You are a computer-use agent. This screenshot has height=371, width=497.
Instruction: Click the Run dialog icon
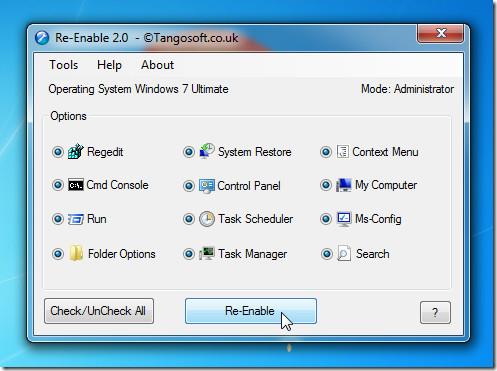click(x=76, y=219)
